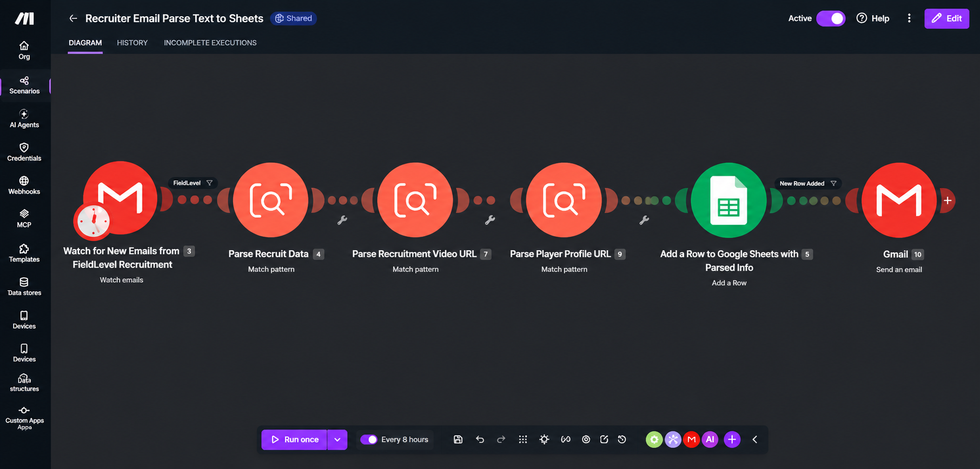The height and width of the screenshot is (469, 980).
Task: Click module number badge 7
Action: pyautogui.click(x=486, y=254)
